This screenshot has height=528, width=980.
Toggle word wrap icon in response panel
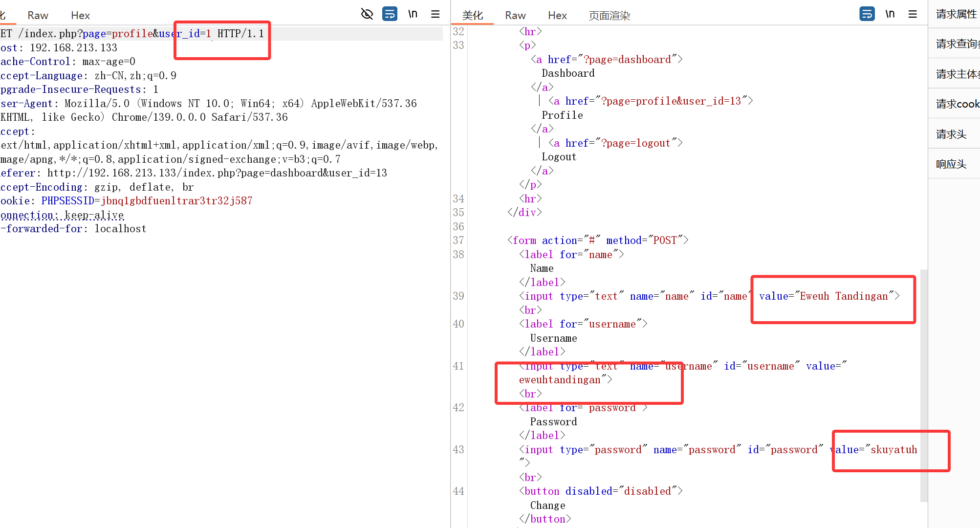tap(867, 14)
